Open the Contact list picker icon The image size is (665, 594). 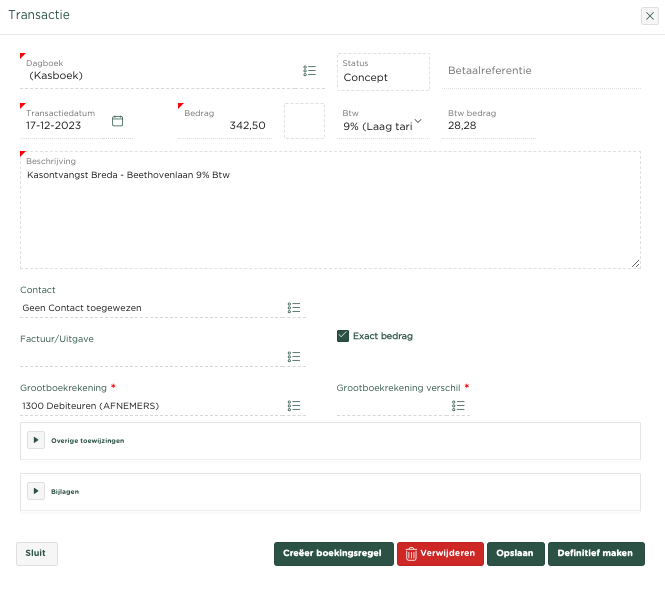(x=294, y=308)
